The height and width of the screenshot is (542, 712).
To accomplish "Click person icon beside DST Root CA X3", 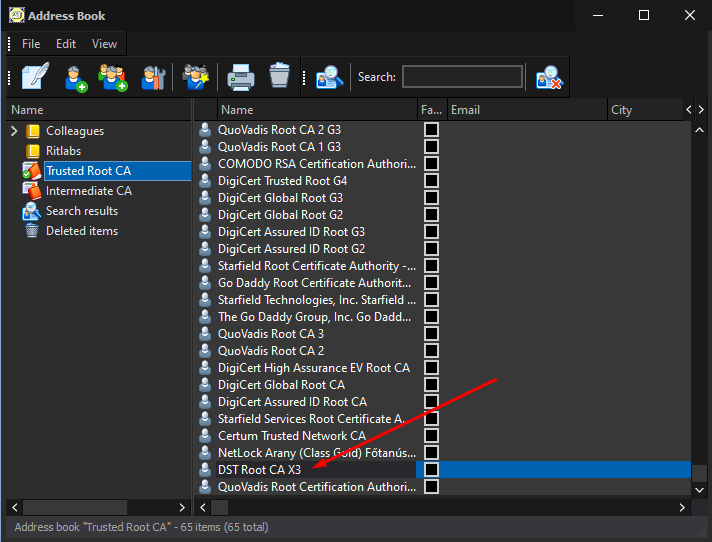I will 205,470.
